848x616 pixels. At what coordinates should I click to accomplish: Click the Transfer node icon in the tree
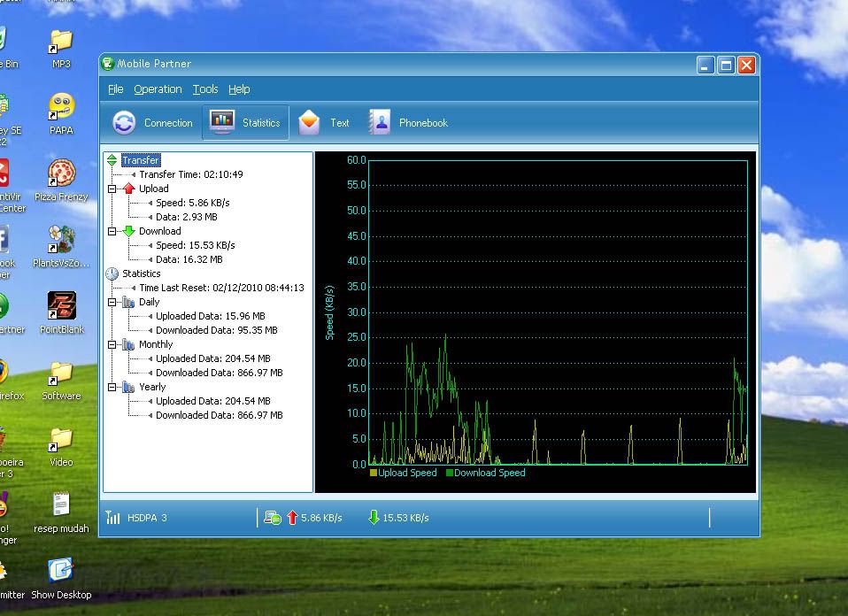(112, 160)
